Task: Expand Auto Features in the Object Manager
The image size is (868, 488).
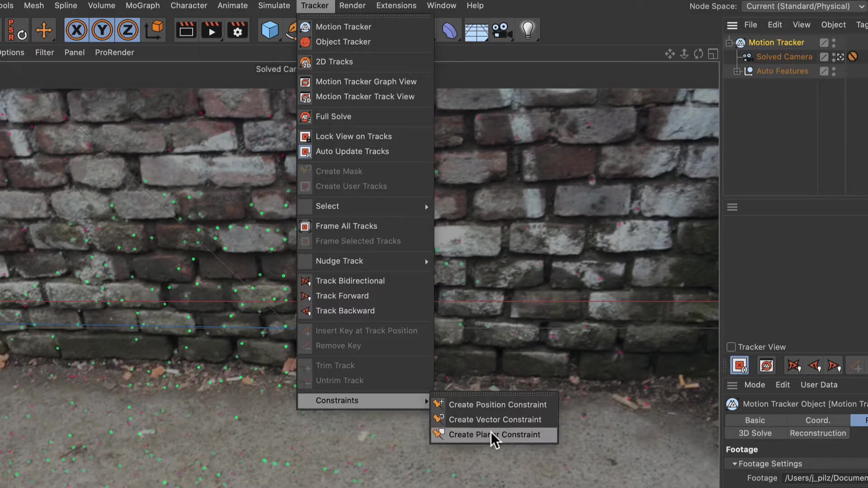Action: [737, 71]
